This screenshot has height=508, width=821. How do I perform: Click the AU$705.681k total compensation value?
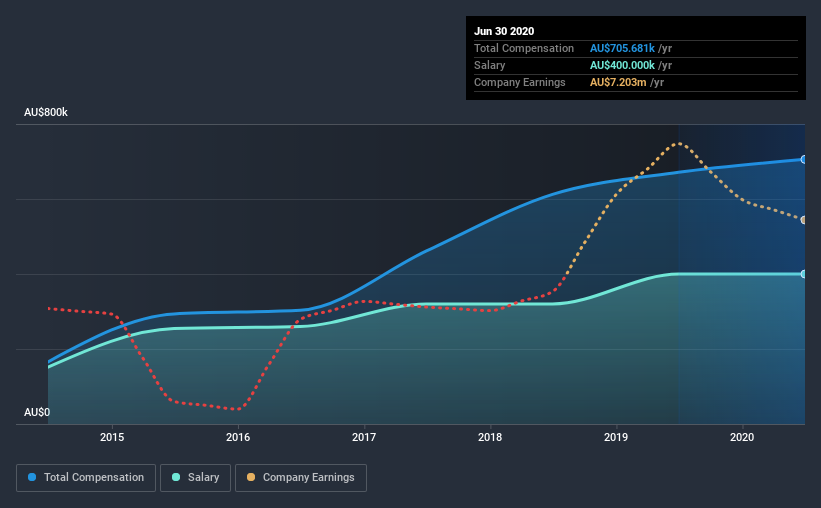[x=622, y=48]
